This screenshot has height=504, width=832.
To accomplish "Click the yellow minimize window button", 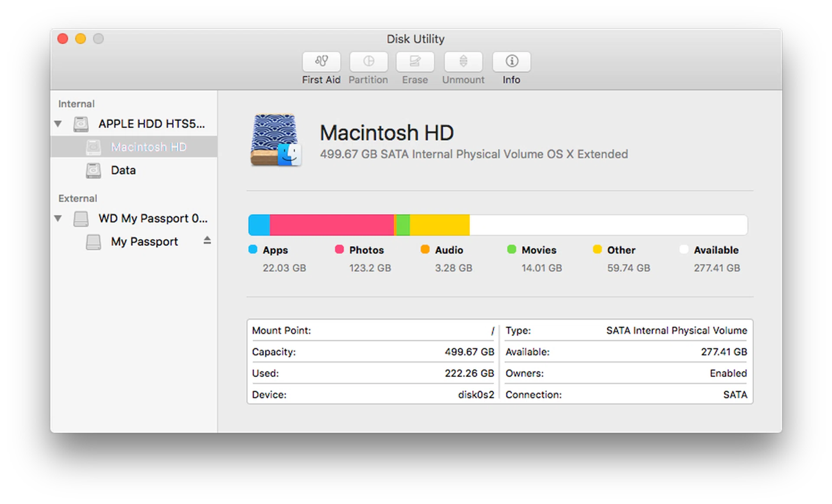I will [81, 39].
